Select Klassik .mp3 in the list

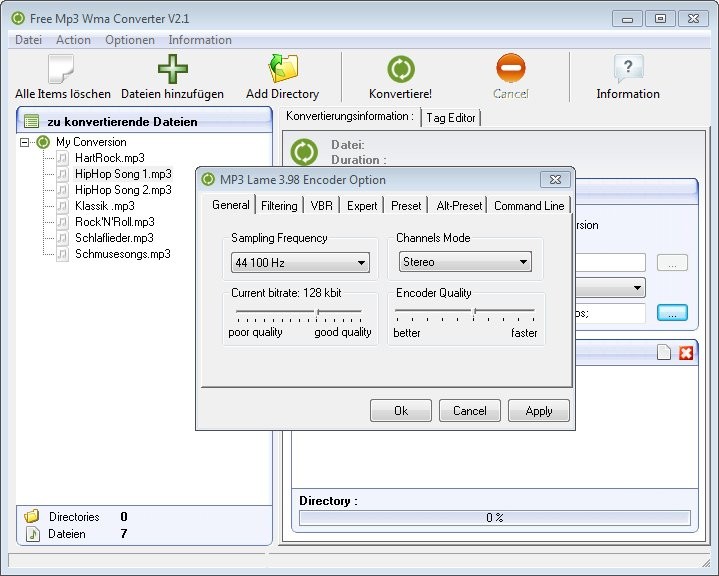pos(105,206)
